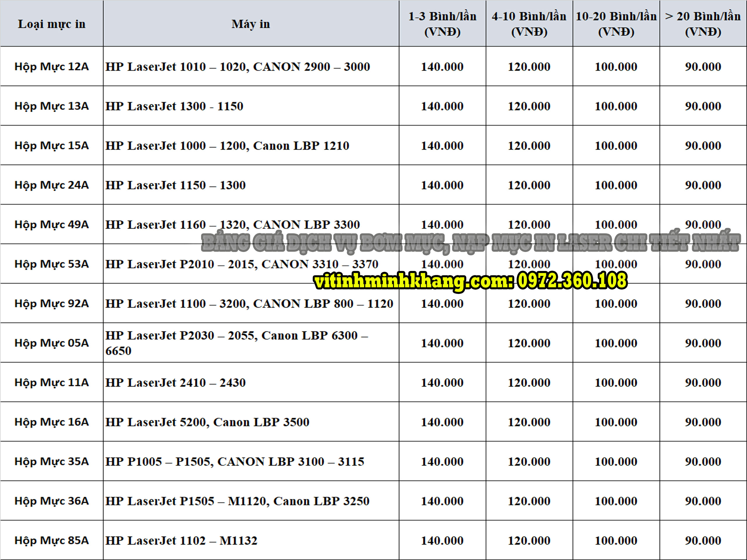Click the 140.000 price in the 12A row
The height and width of the screenshot is (560, 747).
pos(442,66)
